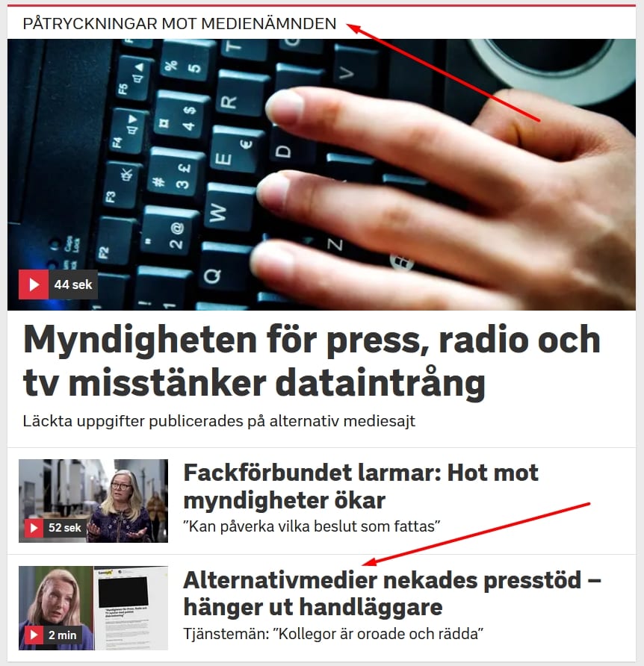Click the document screenshot in the last thumbnail
Image resolution: width=644 pixels, height=666 pixels.
pos(131,608)
